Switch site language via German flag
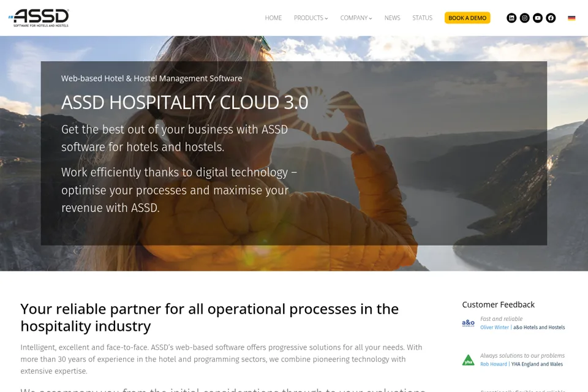 (x=571, y=18)
